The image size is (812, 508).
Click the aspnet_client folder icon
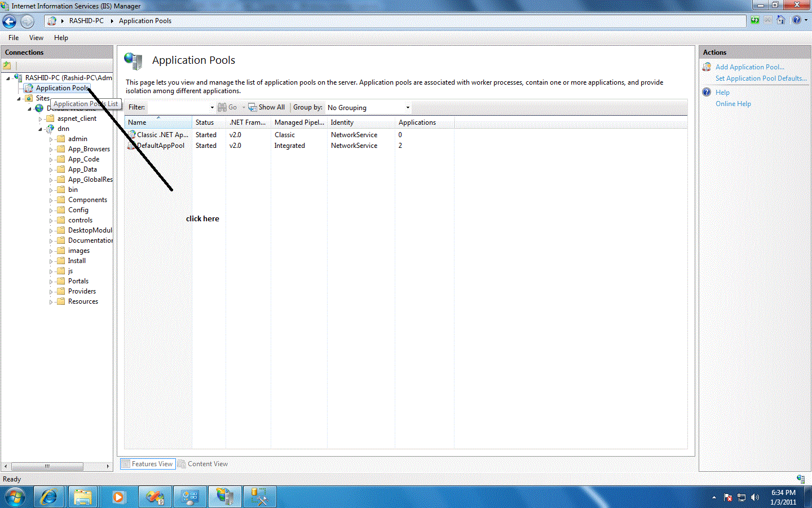50,119
